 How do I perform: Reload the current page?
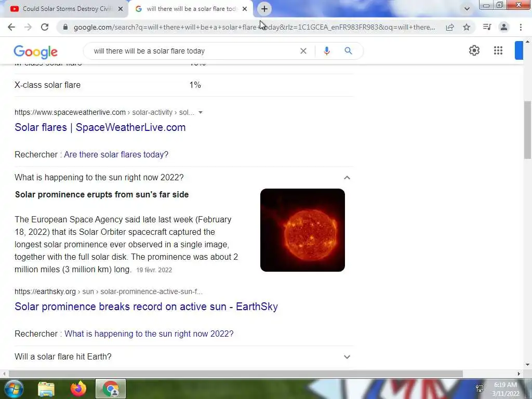[45, 27]
